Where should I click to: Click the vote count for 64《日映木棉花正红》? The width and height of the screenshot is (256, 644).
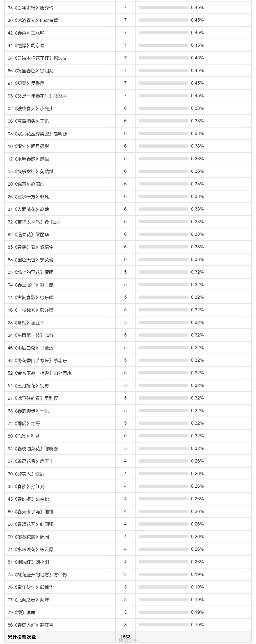click(x=125, y=58)
